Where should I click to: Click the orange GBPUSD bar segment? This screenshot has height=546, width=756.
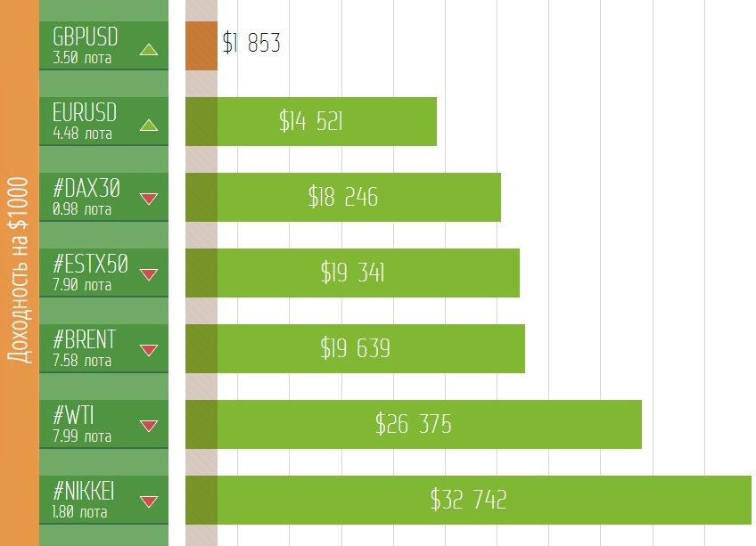pos(201,45)
